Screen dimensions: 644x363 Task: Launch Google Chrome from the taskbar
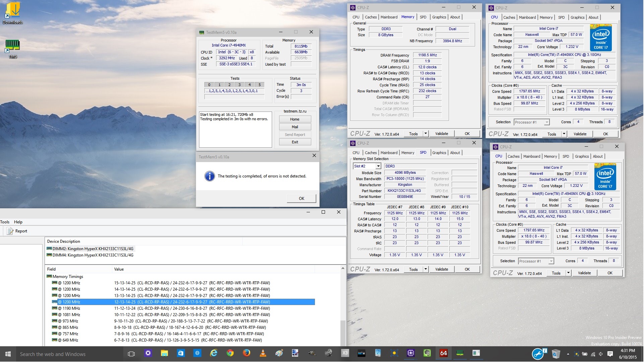pyautogui.click(x=230, y=354)
